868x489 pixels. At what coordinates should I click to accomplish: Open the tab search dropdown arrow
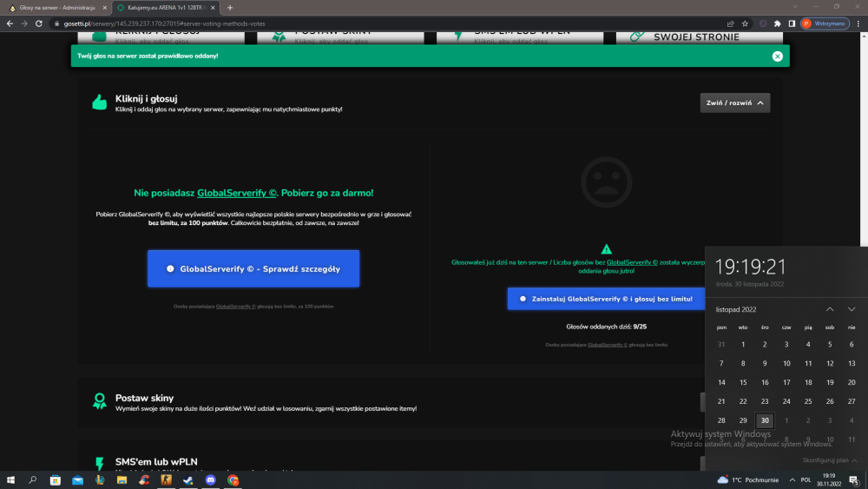(795, 7)
